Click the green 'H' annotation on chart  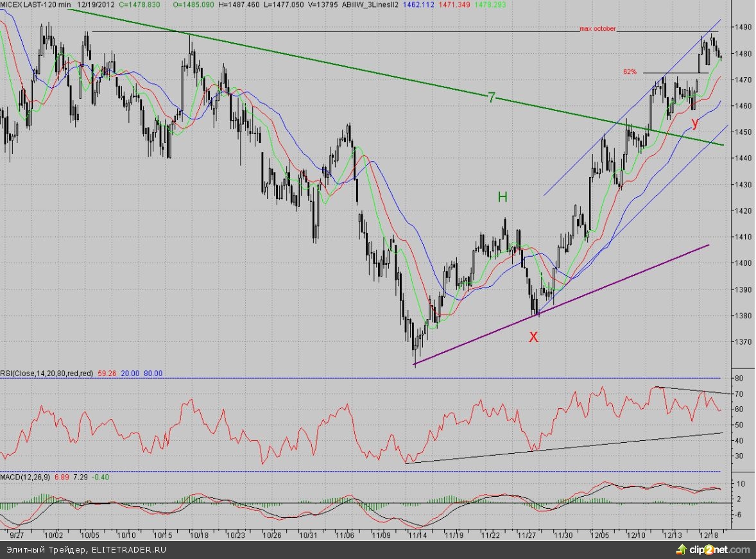tap(503, 197)
